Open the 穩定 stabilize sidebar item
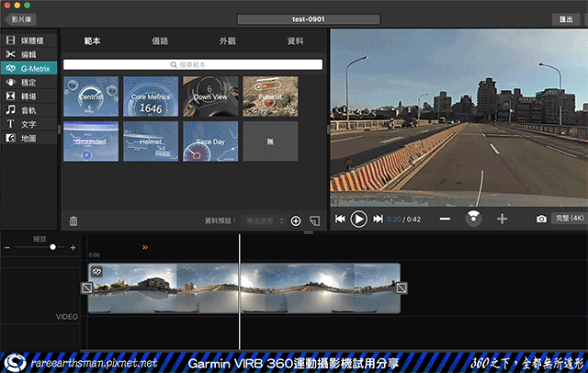This screenshot has width=588, height=373. coord(28,82)
